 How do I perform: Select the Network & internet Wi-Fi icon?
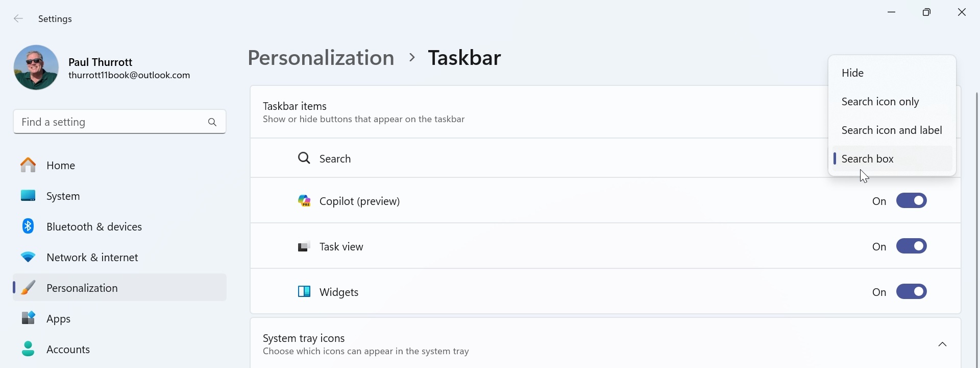point(28,257)
